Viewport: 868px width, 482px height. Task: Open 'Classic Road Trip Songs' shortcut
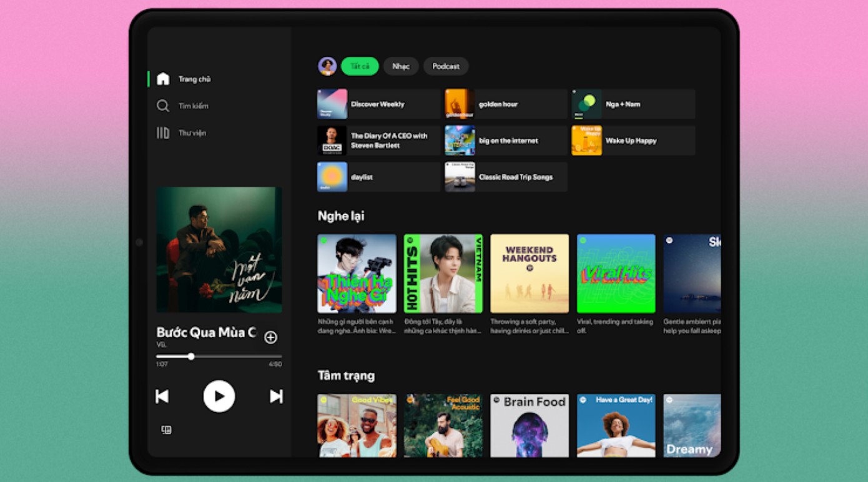(506, 177)
